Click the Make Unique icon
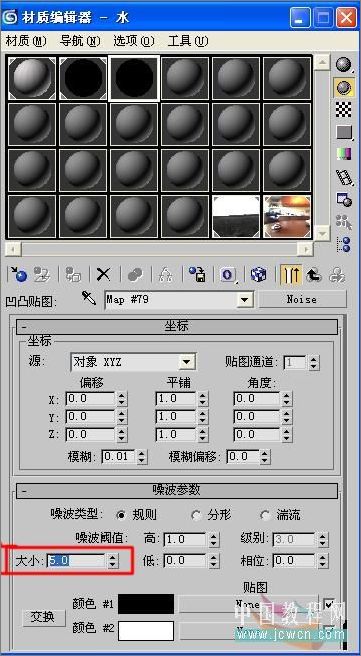Screen dimensions: 361x656 click(x=166, y=275)
